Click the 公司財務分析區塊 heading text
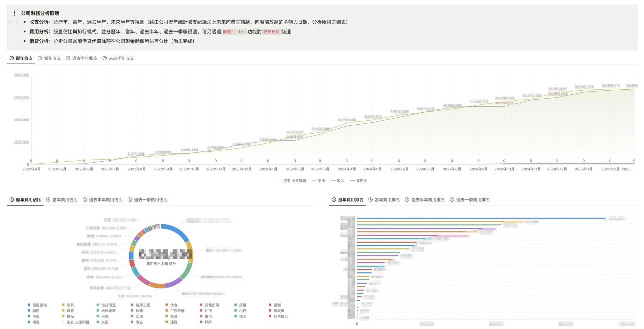Viewport: 644px width, 329px height. (40, 13)
